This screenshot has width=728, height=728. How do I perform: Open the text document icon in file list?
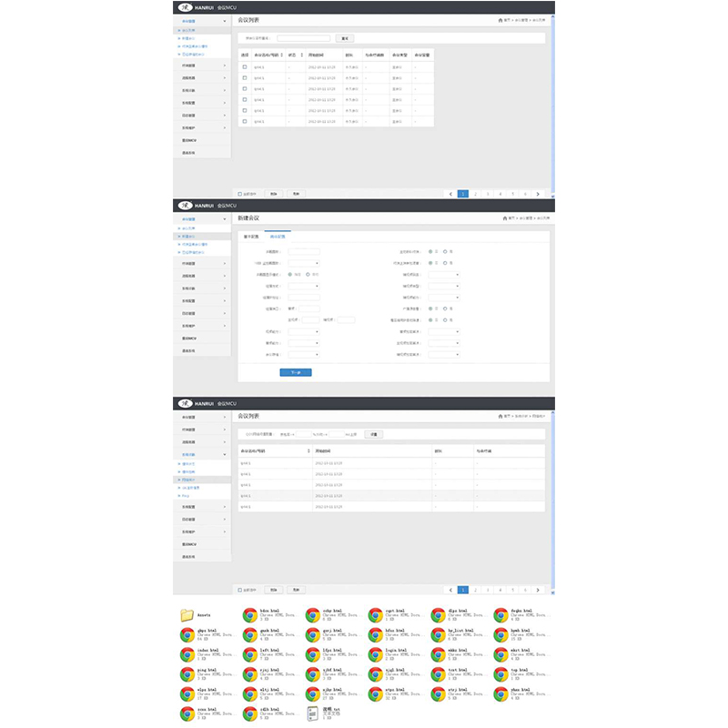coord(312,714)
